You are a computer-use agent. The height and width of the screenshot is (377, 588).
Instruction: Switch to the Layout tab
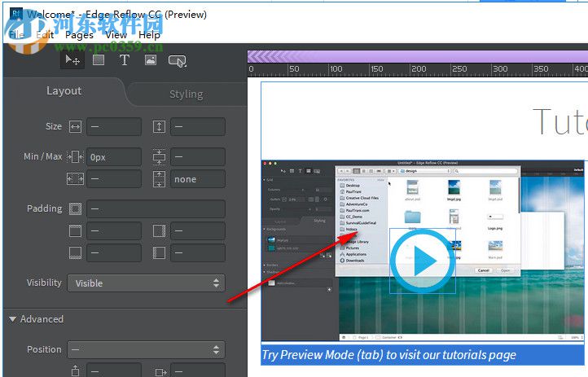tap(64, 91)
